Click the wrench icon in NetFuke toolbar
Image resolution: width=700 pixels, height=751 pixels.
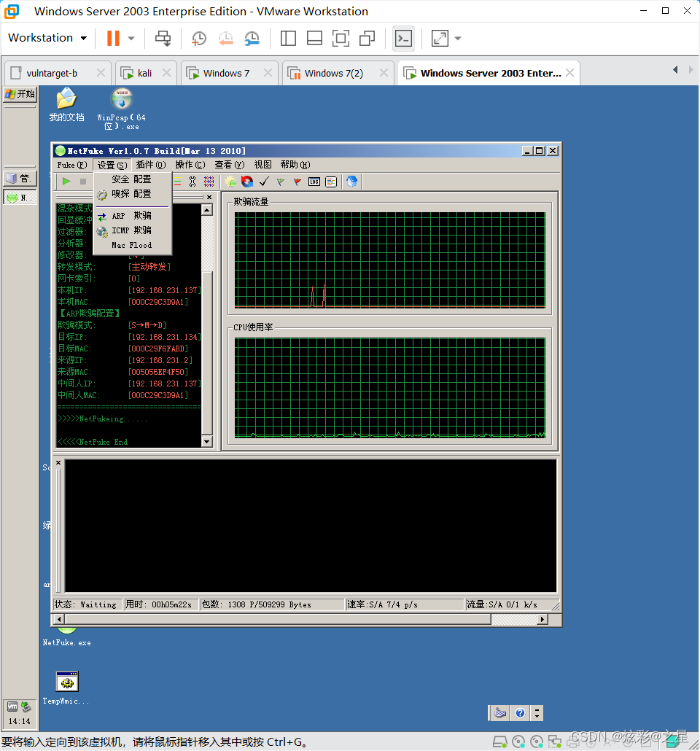(x=192, y=182)
